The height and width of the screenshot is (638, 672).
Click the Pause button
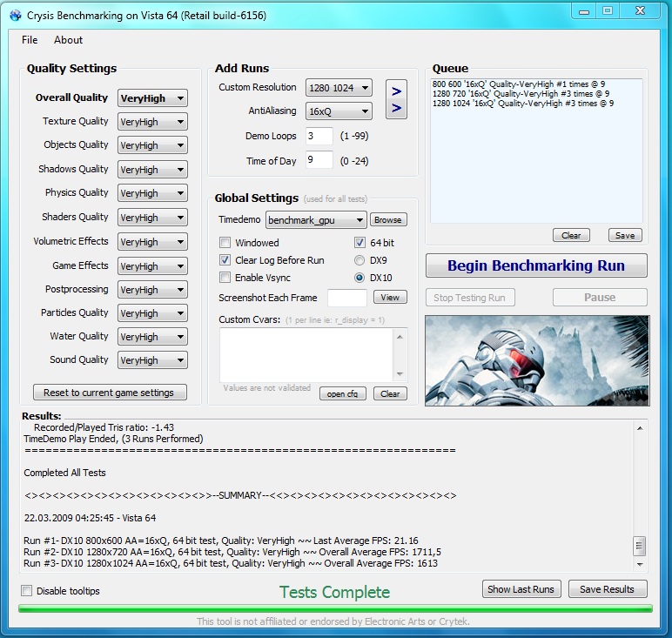(x=600, y=298)
